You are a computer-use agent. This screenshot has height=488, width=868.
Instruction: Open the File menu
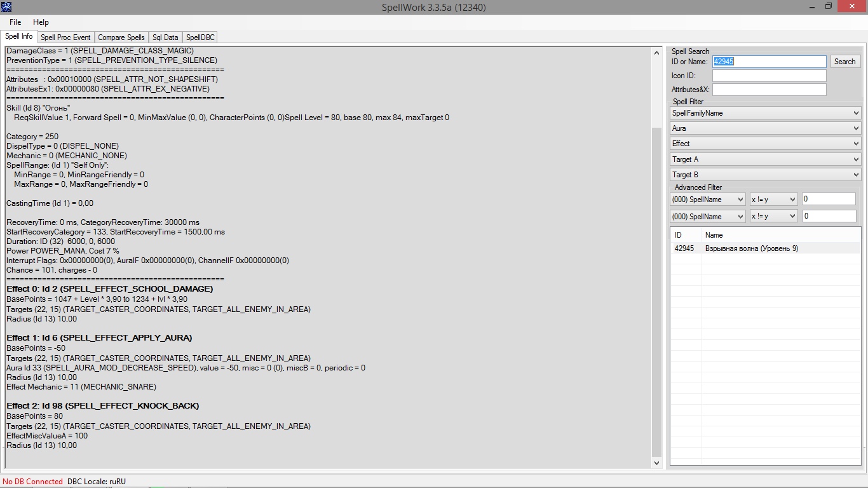pos(15,22)
